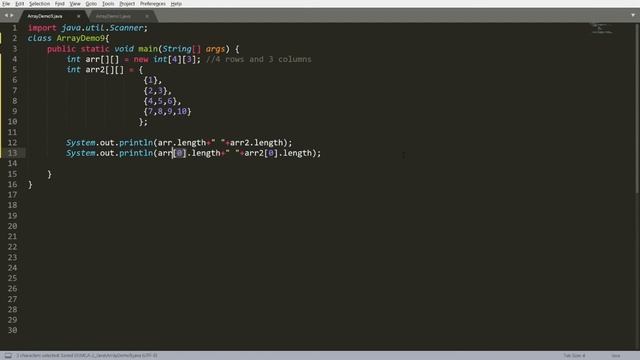Click 'main' method name on line 3
Viewport: 640px width, 360px height.
click(148, 49)
